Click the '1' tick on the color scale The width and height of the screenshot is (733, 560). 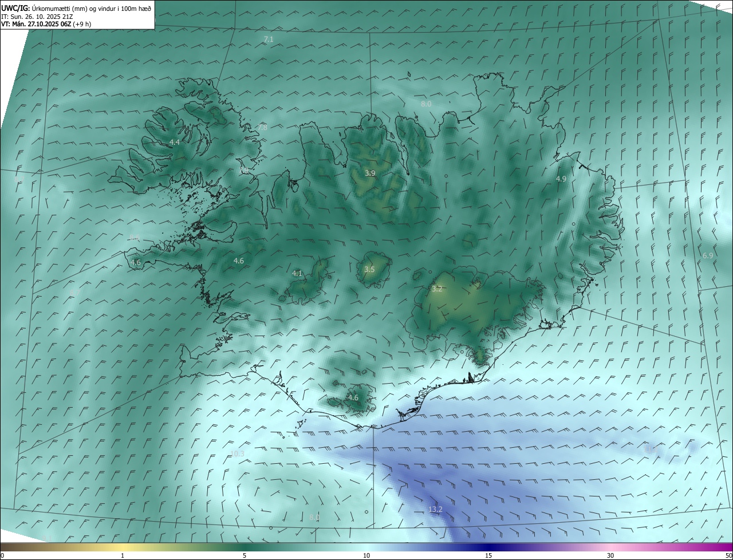[123, 555]
